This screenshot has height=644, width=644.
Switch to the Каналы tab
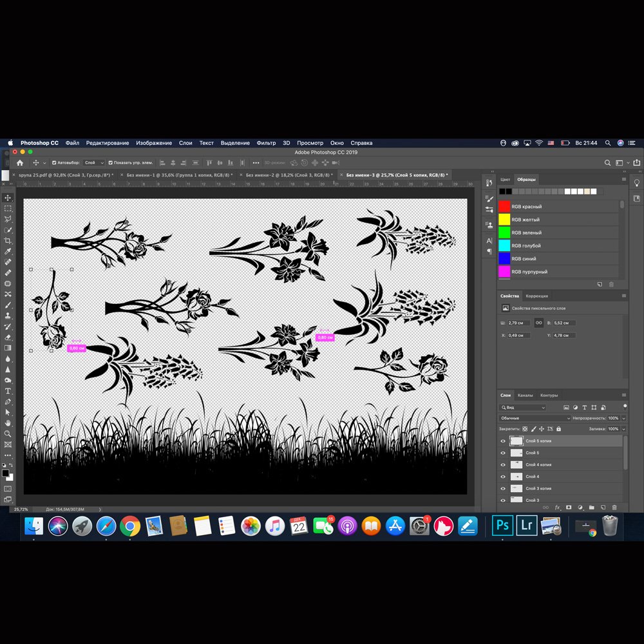click(x=526, y=395)
